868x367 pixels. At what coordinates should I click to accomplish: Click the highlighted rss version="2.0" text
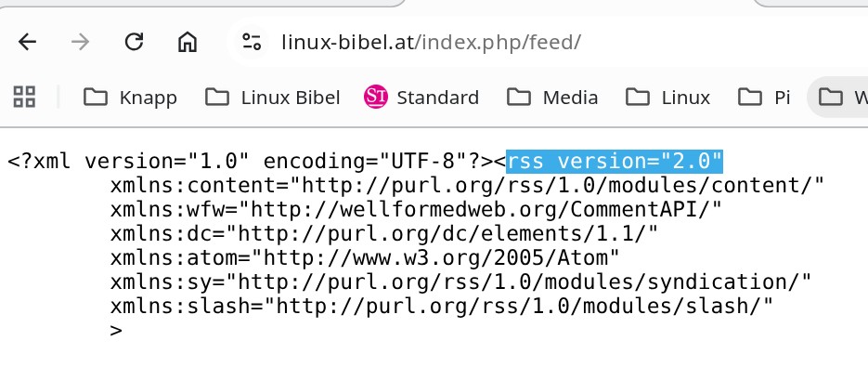tap(615, 162)
